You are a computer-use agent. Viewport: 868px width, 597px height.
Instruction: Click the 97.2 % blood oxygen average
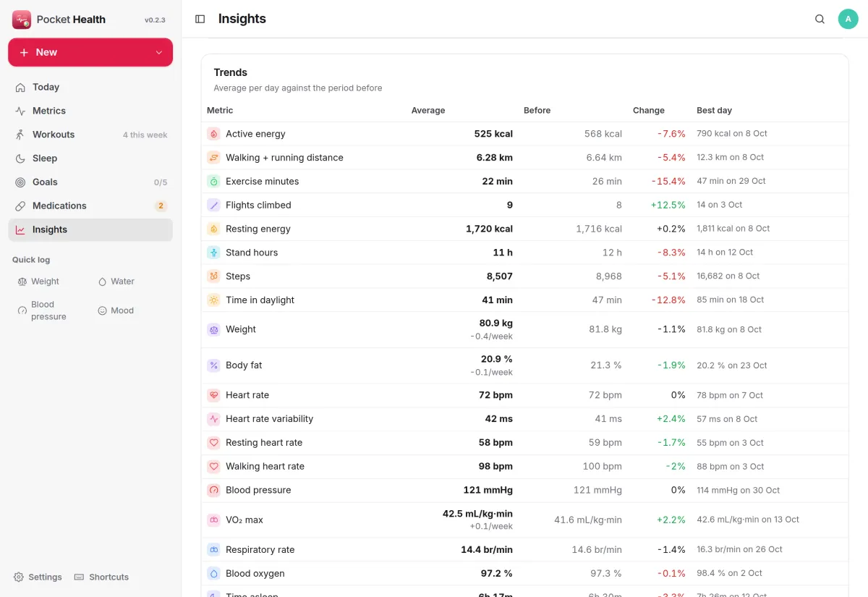(497, 573)
